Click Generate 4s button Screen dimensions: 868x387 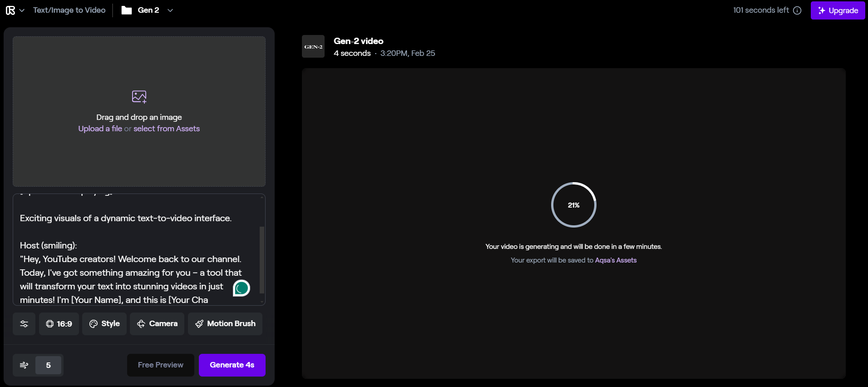click(x=232, y=365)
